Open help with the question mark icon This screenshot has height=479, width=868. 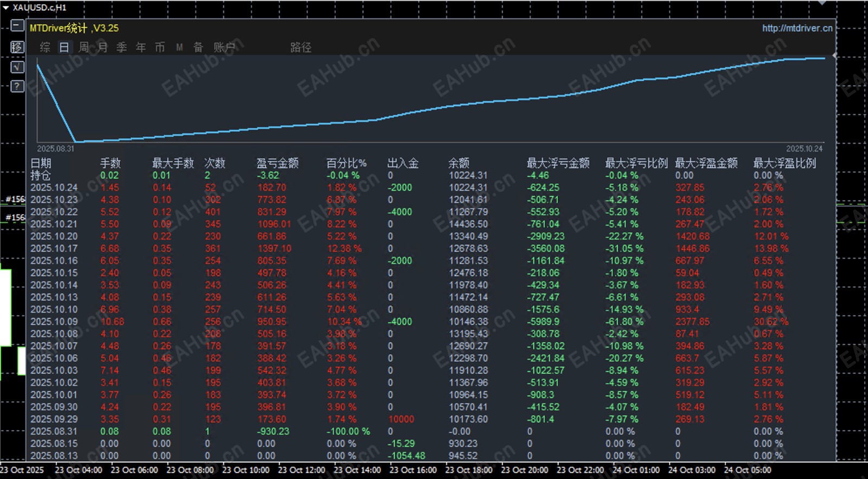click(x=17, y=86)
